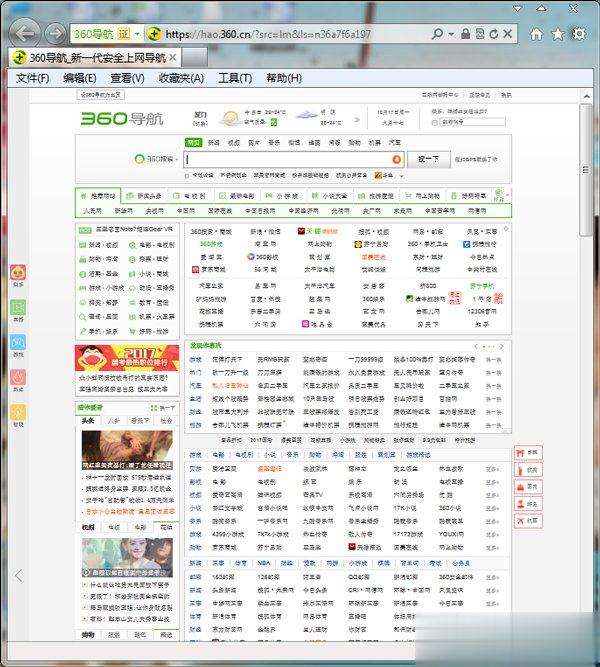Click the blue game icon in left sidebar
Screen dimensions: 600x667
18,342
